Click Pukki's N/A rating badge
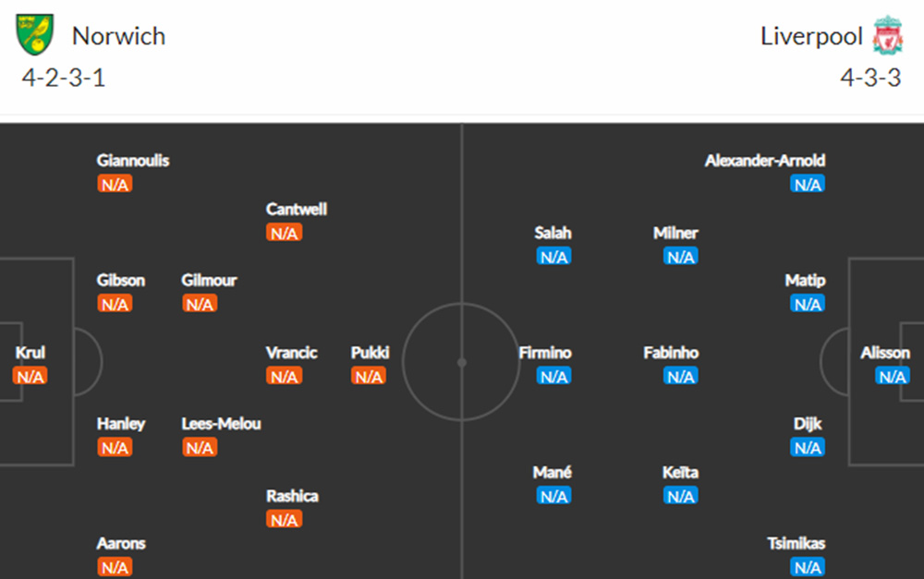Screen dimensions: 924x579 point(369,376)
